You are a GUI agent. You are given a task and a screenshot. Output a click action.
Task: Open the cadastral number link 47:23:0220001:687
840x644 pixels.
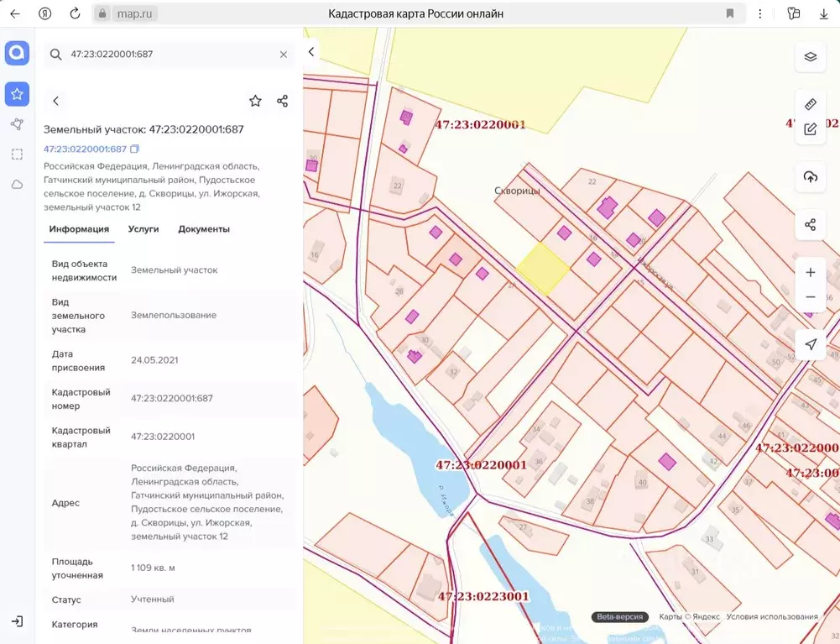(85, 149)
